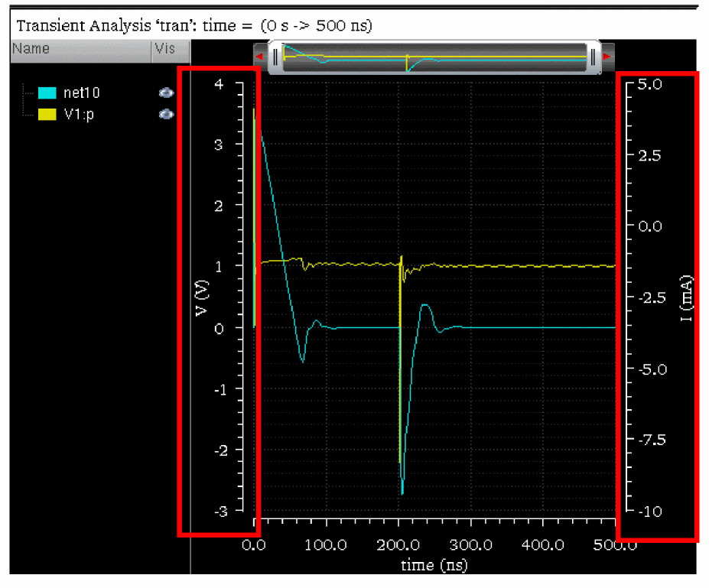Click the 4 label on voltage axis

[x=220, y=84]
